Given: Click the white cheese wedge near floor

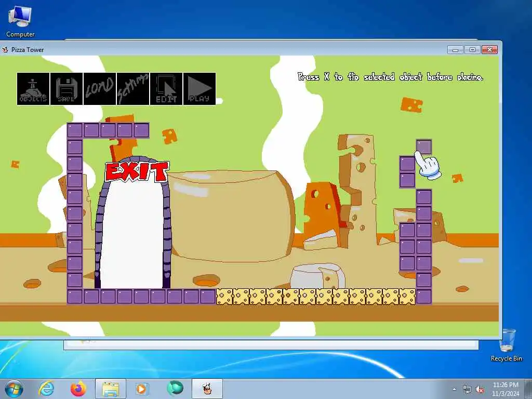Looking at the screenshot, I should coord(317,275).
